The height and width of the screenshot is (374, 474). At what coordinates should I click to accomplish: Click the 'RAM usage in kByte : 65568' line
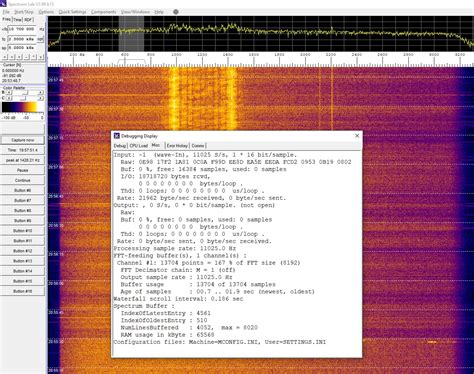[x=167, y=335]
